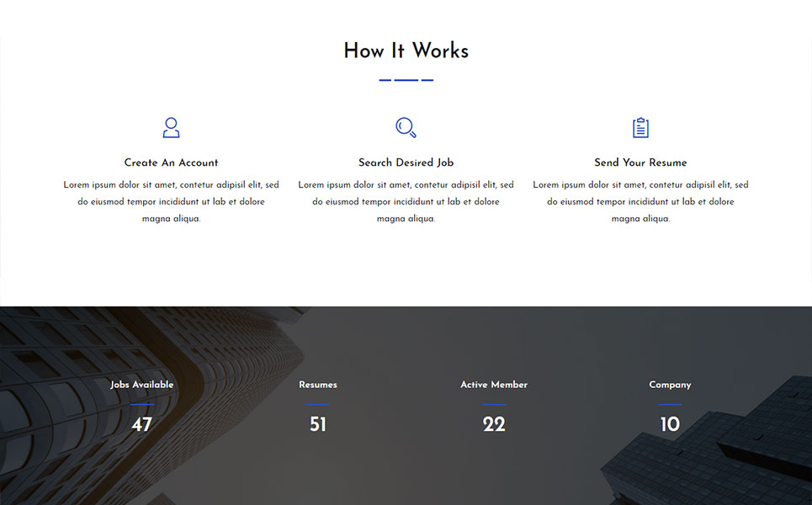Click the Active Member count 22
Screen dimensions: 812x505
[494, 425]
